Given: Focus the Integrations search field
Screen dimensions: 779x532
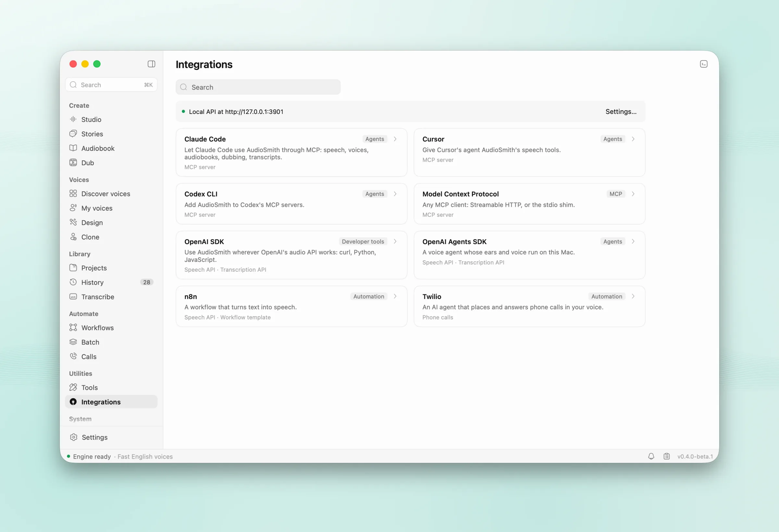Looking at the screenshot, I should (258, 87).
